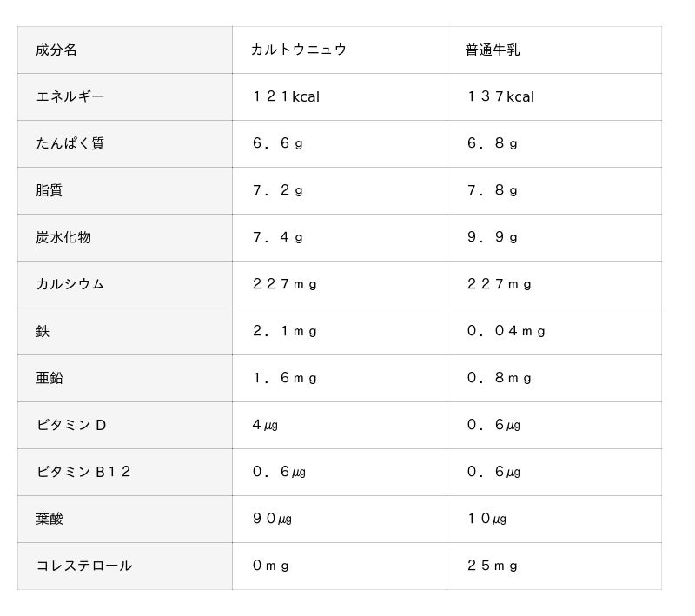Image resolution: width=695 pixels, height=616 pixels.
Task: Click the 0.04mg iron value
Action: coord(506,331)
